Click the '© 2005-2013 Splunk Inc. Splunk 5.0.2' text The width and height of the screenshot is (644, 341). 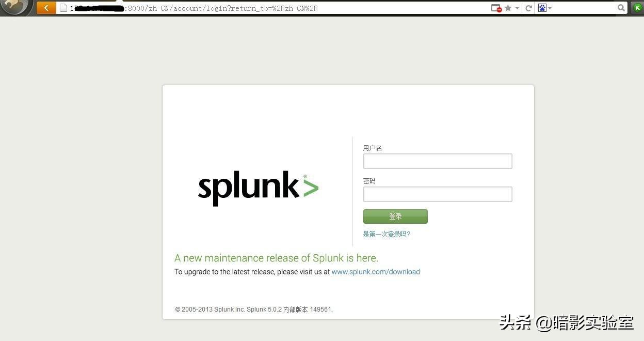229,309
